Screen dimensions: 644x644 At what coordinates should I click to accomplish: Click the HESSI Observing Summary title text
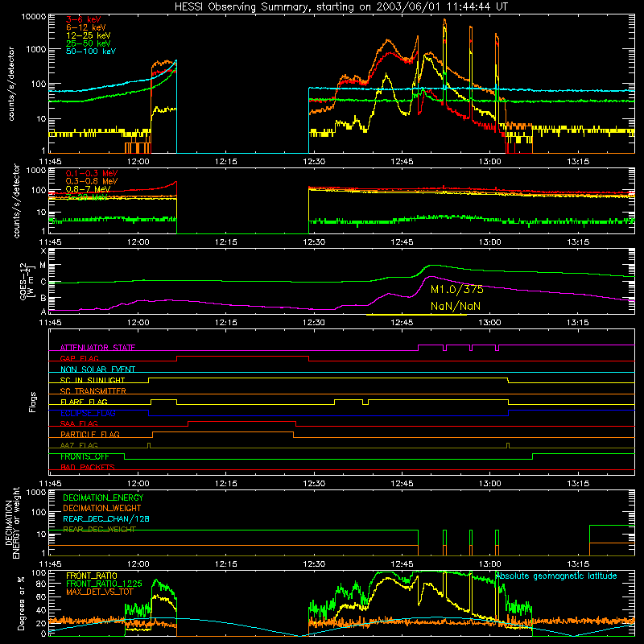(341, 7)
